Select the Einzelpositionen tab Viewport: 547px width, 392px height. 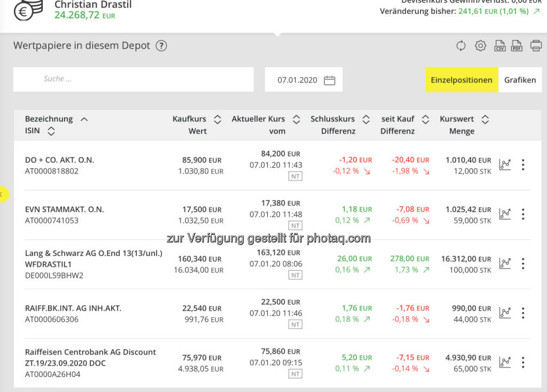462,80
